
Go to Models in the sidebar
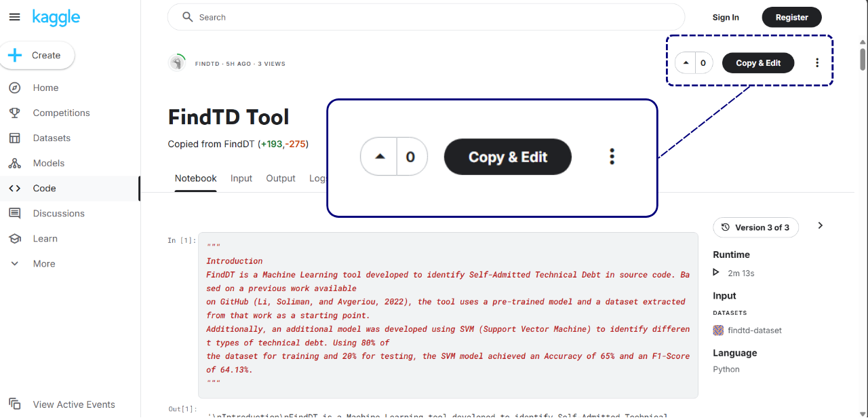(x=48, y=163)
